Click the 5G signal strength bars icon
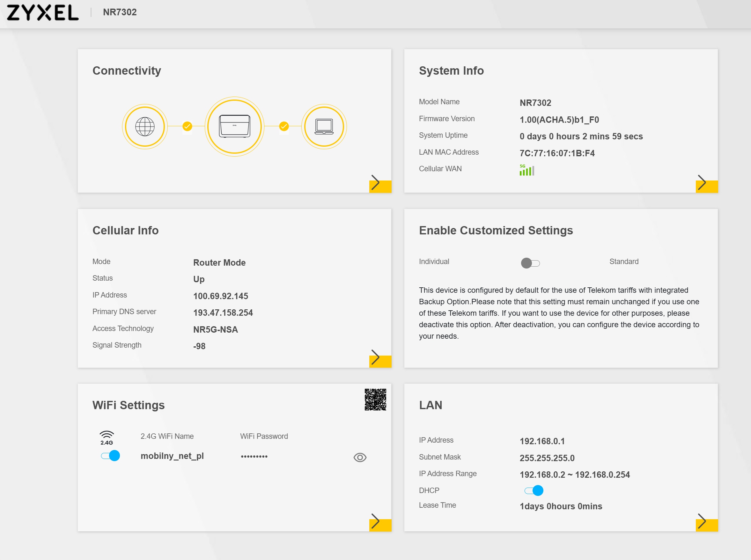The image size is (751, 560). tap(526, 170)
